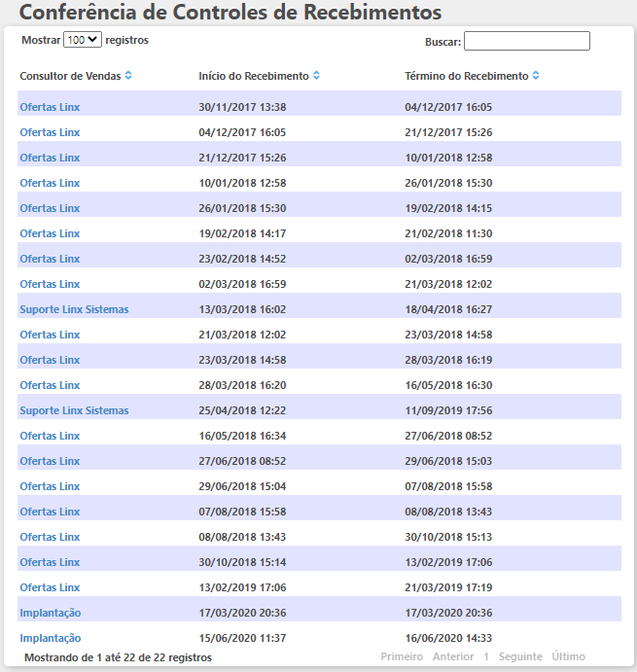This screenshot has height=672, width=637.
Task: Click the Seguinte pagination button
Action: [x=520, y=657]
